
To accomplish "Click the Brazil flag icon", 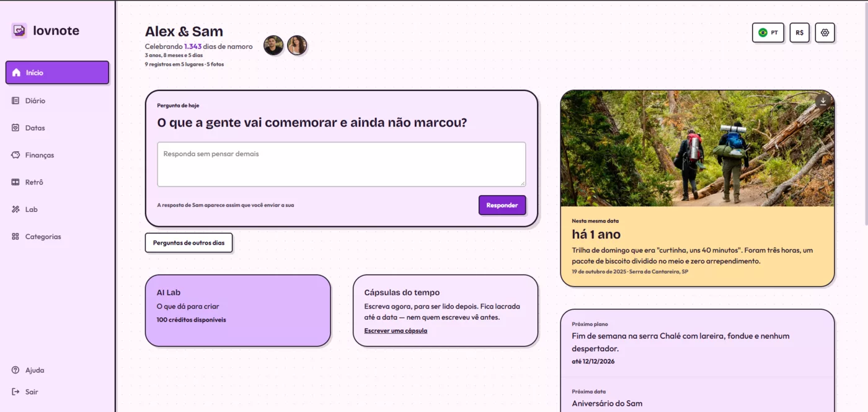I will (763, 33).
